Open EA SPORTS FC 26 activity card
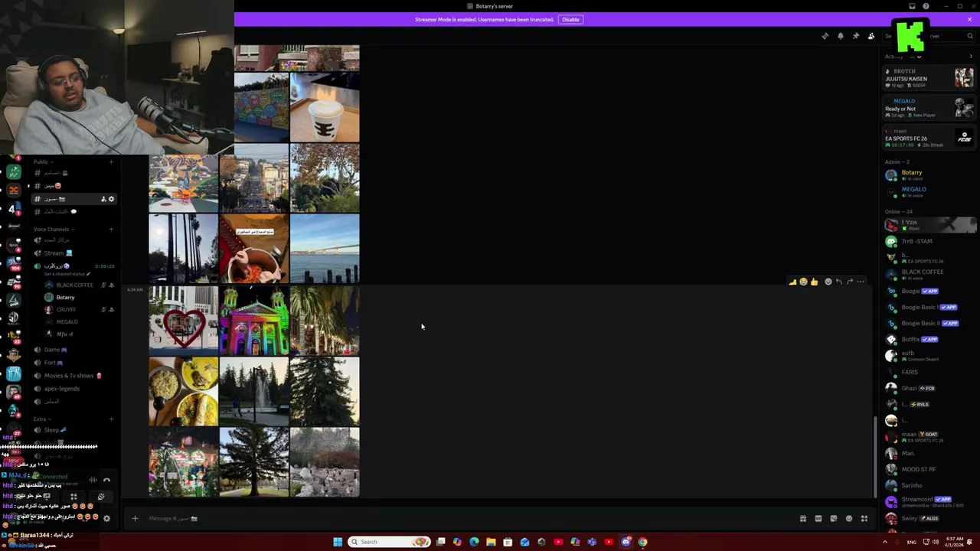This screenshot has width=980, height=551. click(x=929, y=138)
